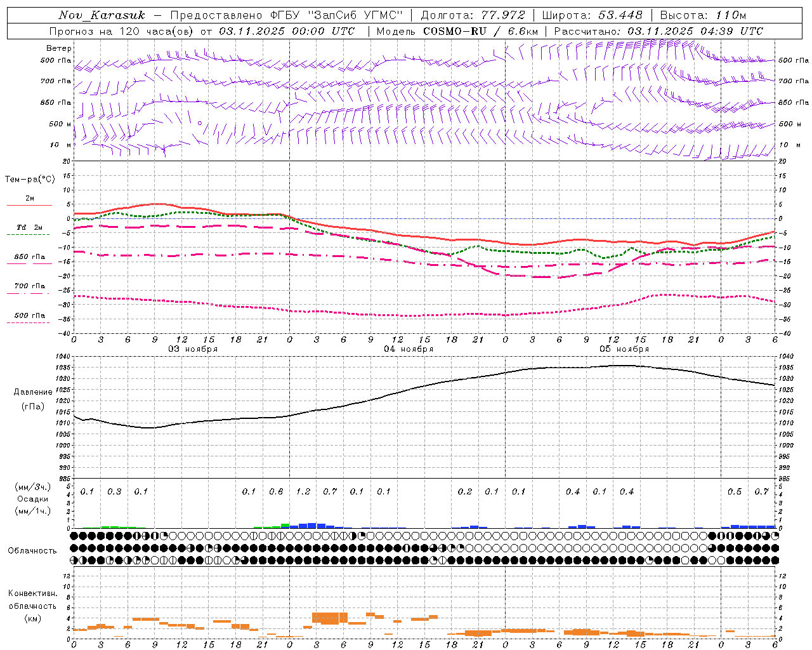Click the 05 ноября date label
This screenshot has width=812, height=650.
pyautogui.click(x=624, y=349)
